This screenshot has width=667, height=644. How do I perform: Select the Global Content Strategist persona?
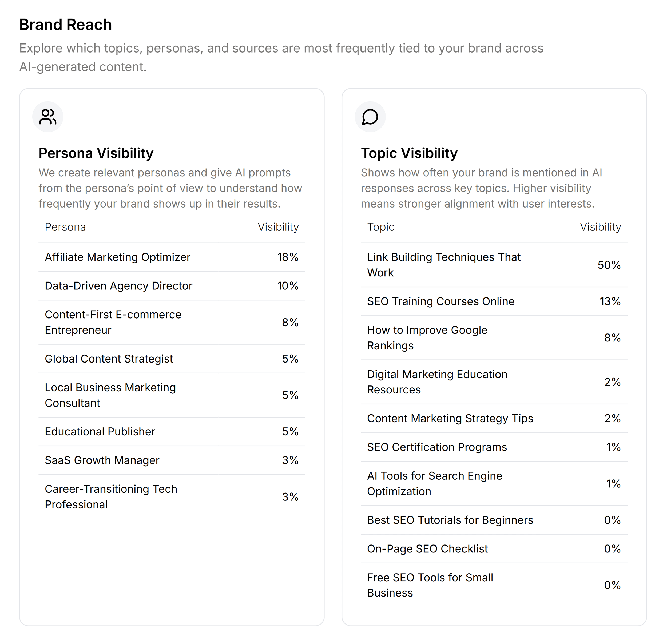coord(109,359)
